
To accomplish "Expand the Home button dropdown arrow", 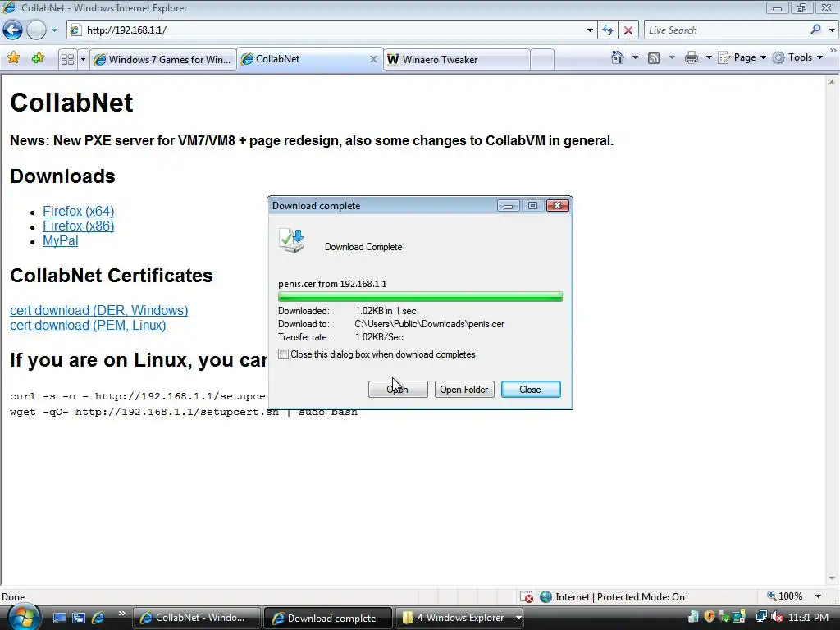I will [x=636, y=57].
